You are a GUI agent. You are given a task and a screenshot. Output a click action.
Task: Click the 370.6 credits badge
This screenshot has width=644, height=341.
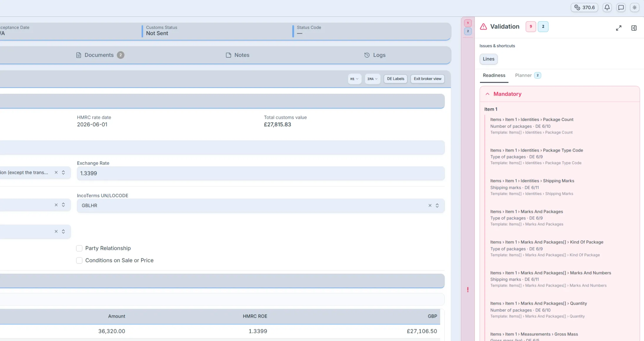[584, 7]
